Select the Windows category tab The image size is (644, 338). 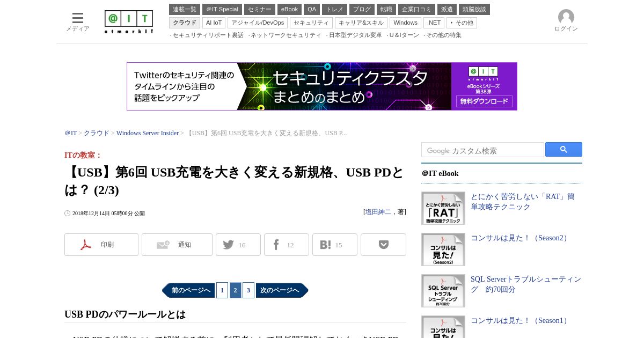[x=405, y=23]
